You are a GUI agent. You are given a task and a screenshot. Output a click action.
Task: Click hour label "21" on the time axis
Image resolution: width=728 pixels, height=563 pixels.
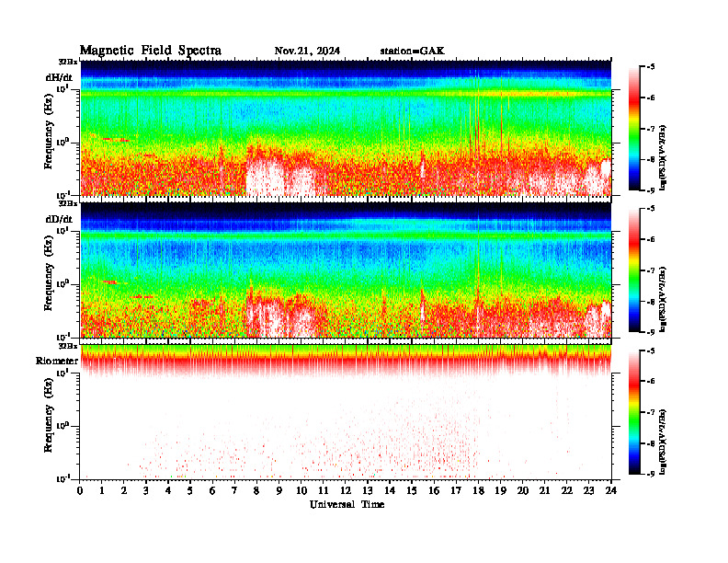pyautogui.click(x=544, y=491)
